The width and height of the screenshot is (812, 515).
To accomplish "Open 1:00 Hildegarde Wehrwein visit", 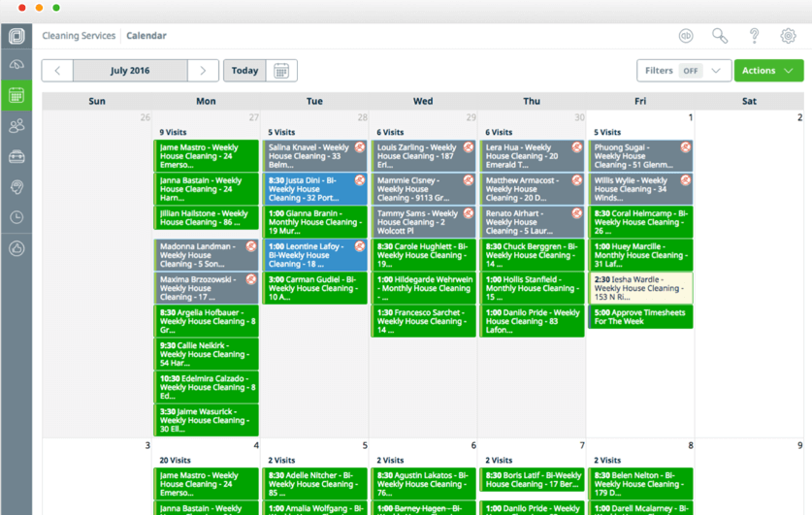I will (x=423, y=288).
